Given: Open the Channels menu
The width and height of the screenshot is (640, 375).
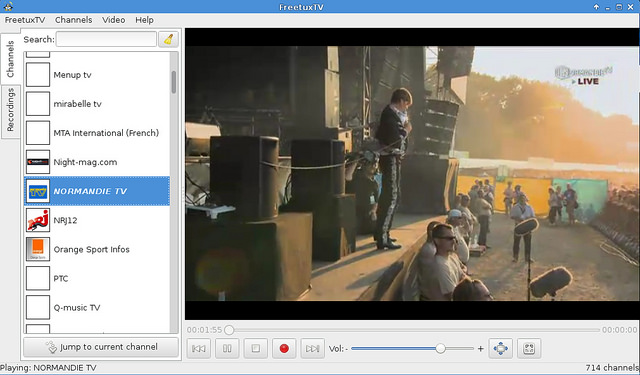Looking at the screenshot, I should coord(73,20).
